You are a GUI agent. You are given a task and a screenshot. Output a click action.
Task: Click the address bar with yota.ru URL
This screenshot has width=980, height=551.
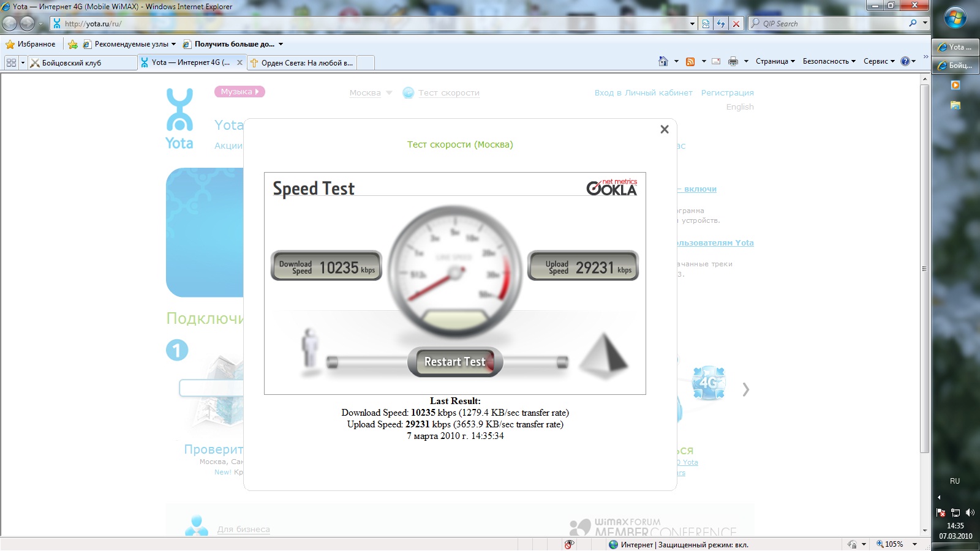[369, 24]
